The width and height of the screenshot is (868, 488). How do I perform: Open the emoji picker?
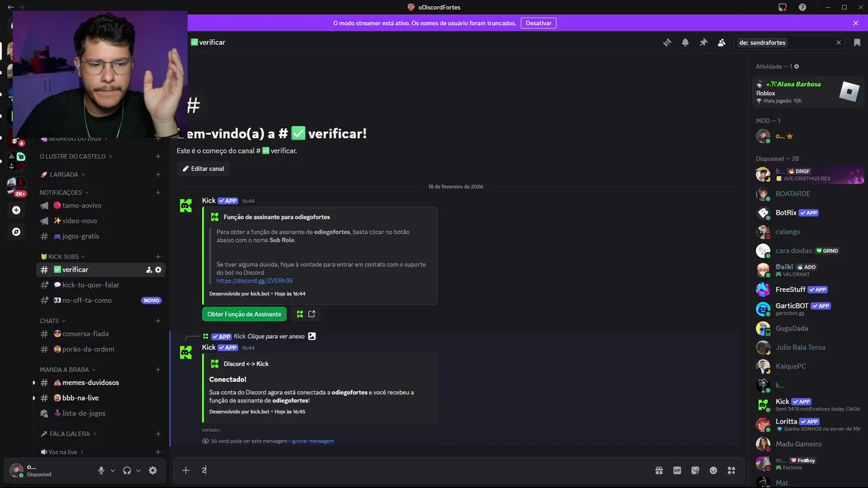tap(713, 470)
